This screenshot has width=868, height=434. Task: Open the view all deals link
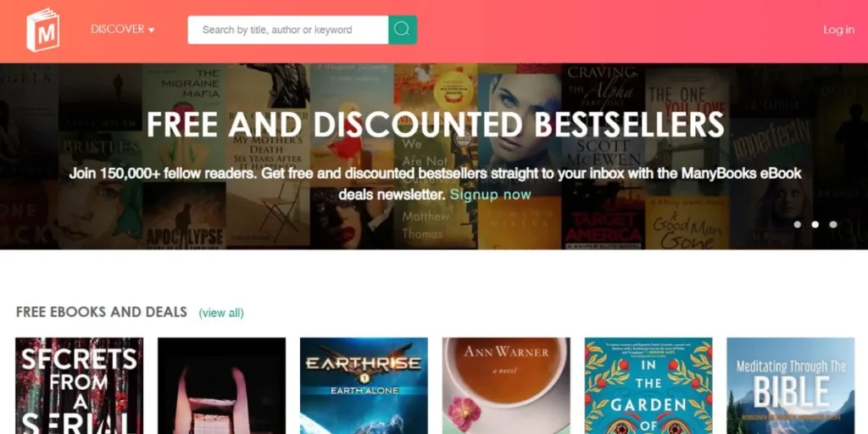(221, 313)
